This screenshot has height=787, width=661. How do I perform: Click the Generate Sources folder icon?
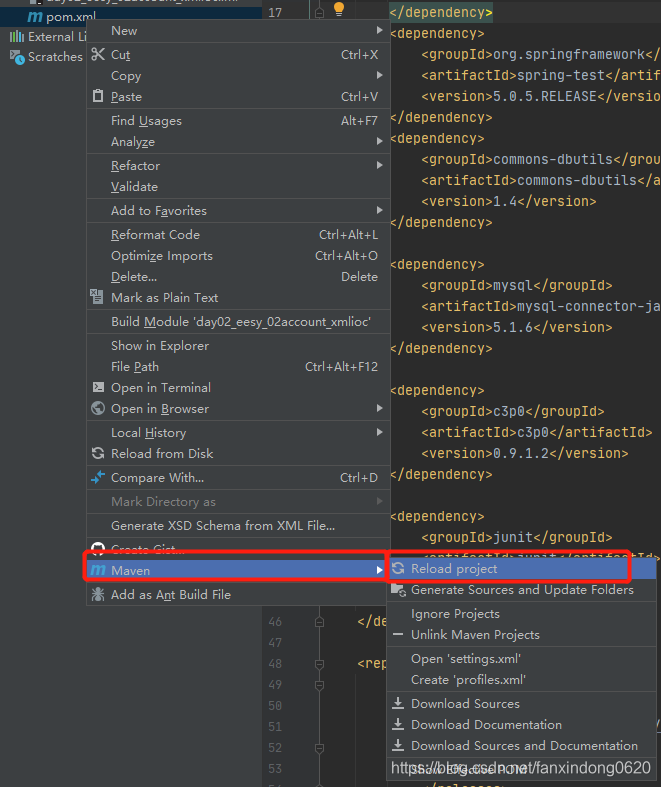[x=398, y=590]
